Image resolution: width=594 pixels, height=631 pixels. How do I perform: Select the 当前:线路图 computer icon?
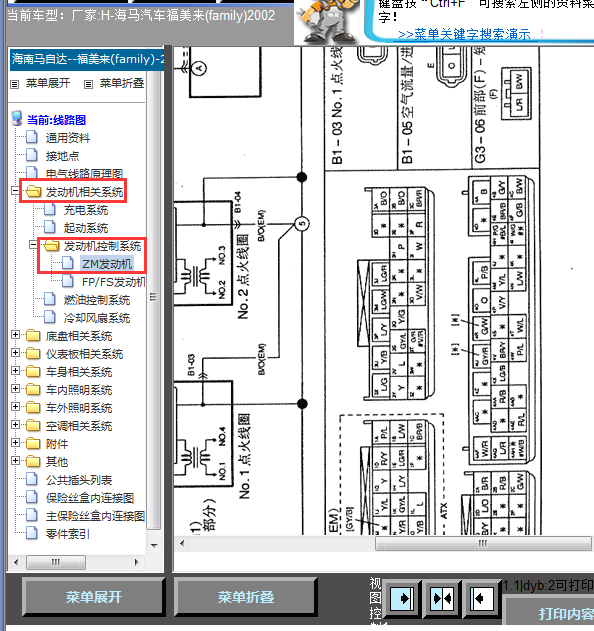16,119
